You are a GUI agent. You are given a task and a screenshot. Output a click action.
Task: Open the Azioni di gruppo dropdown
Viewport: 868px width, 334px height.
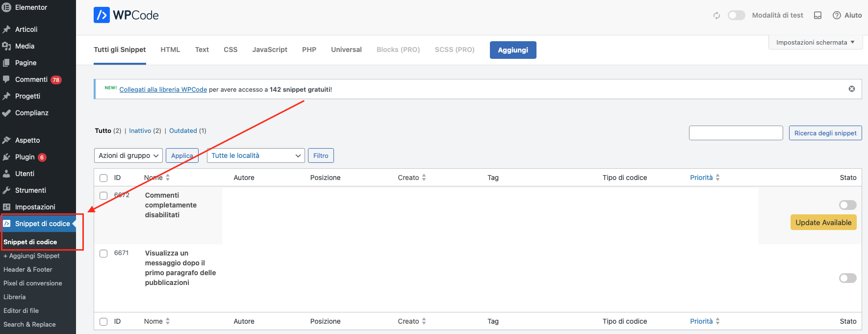[x=128, y=155]
